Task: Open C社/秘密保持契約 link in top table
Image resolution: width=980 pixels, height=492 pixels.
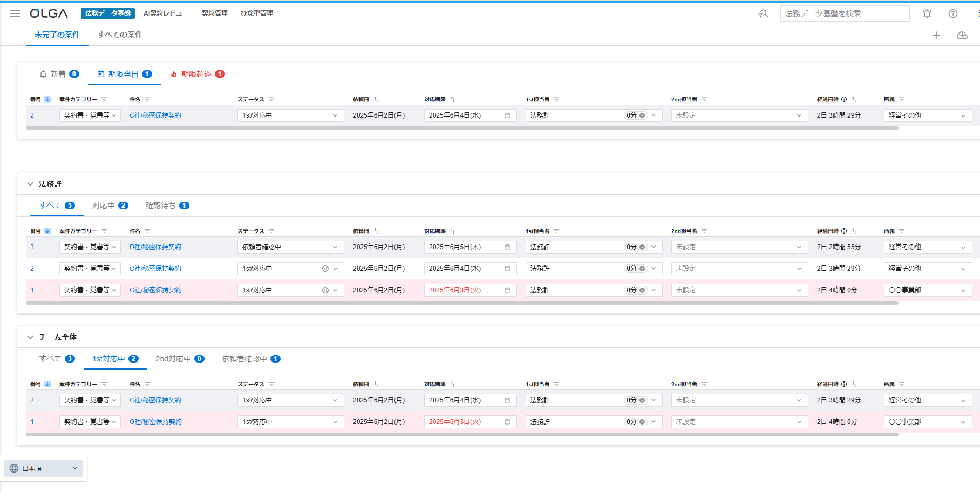Action: pyautogui.click(x=155, y=115)
